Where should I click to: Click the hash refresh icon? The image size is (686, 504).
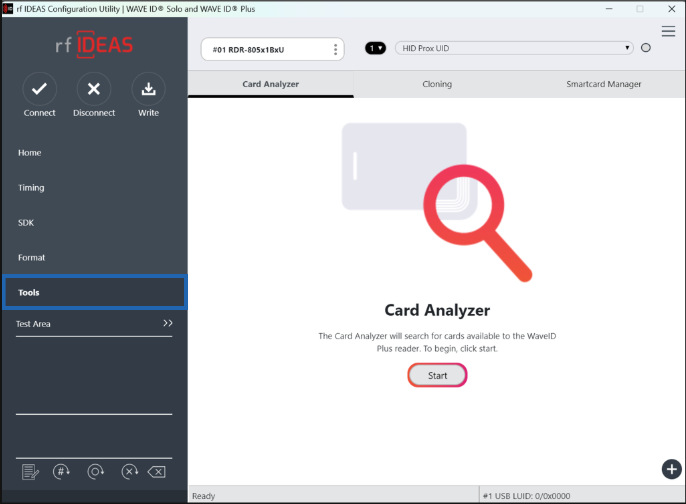pos(61,472)
